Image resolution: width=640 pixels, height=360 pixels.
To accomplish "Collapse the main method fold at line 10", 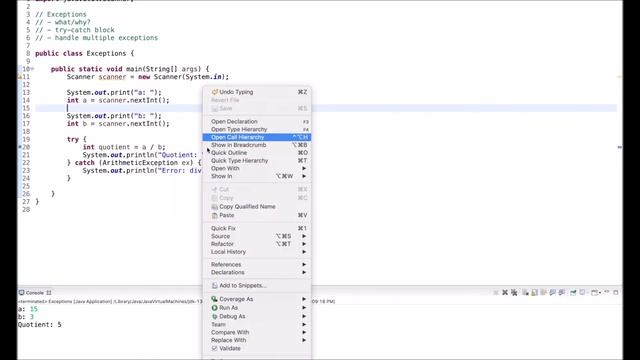I will pyautogui.click(x=33, y=69).
